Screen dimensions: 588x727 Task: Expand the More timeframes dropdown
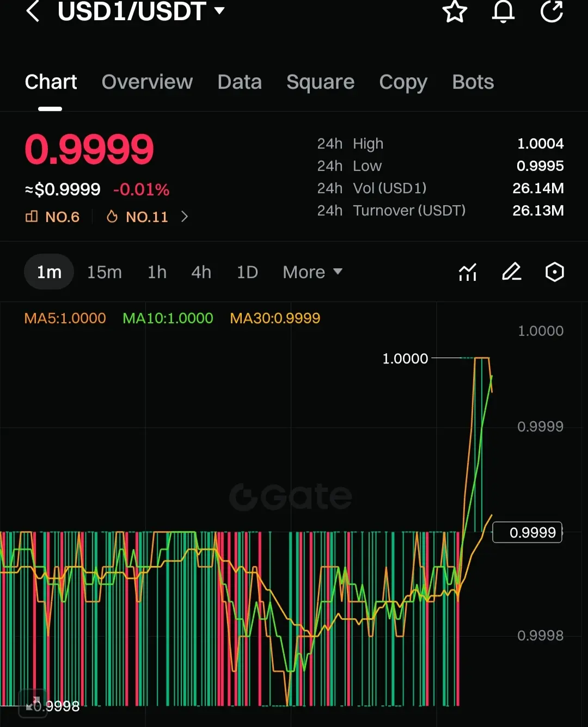point(313,272)
